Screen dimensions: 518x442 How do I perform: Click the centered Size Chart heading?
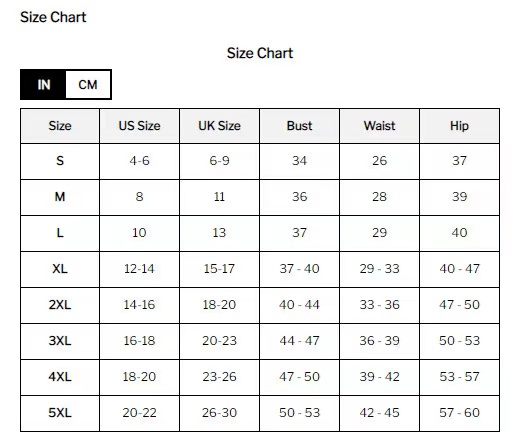point(260,53)
